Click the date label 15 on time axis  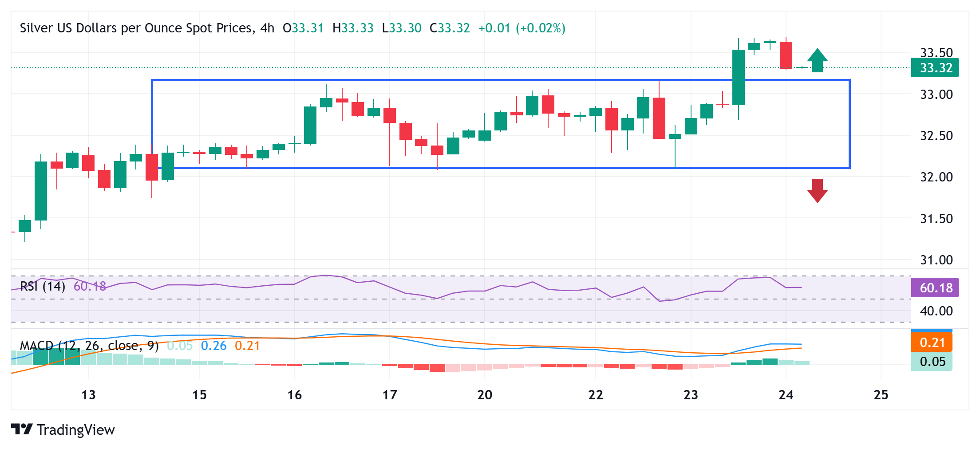pos(199,394)
